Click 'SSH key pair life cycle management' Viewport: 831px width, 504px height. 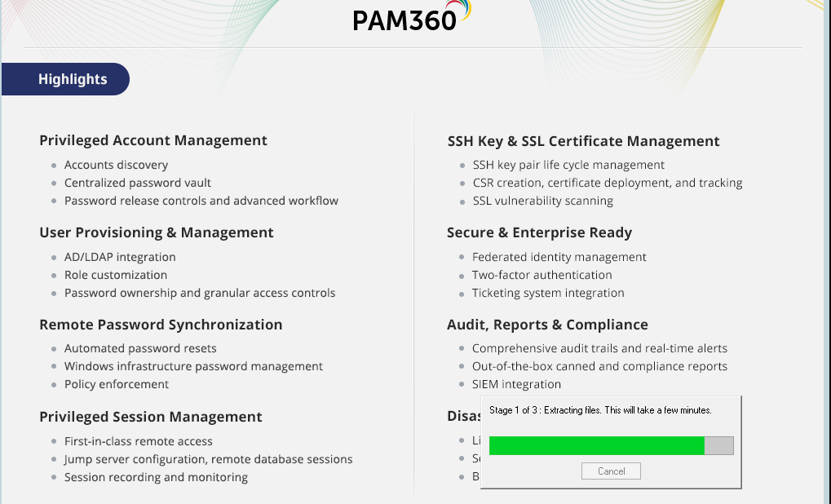pyautogui.click(x=568, y=165)
